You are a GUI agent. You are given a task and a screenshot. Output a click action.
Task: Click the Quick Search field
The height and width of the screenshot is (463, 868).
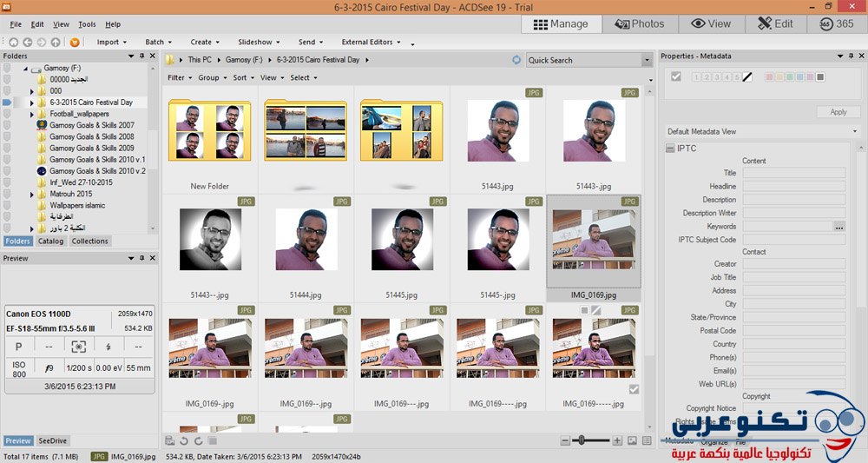(584, 60)
